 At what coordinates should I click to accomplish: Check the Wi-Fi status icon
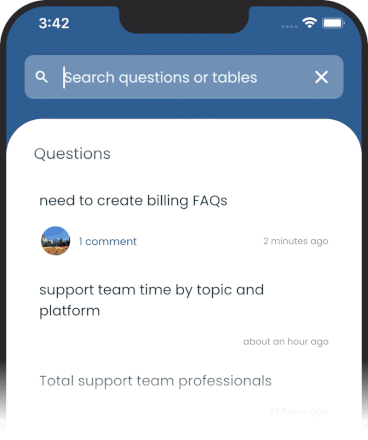coord(309,23)
